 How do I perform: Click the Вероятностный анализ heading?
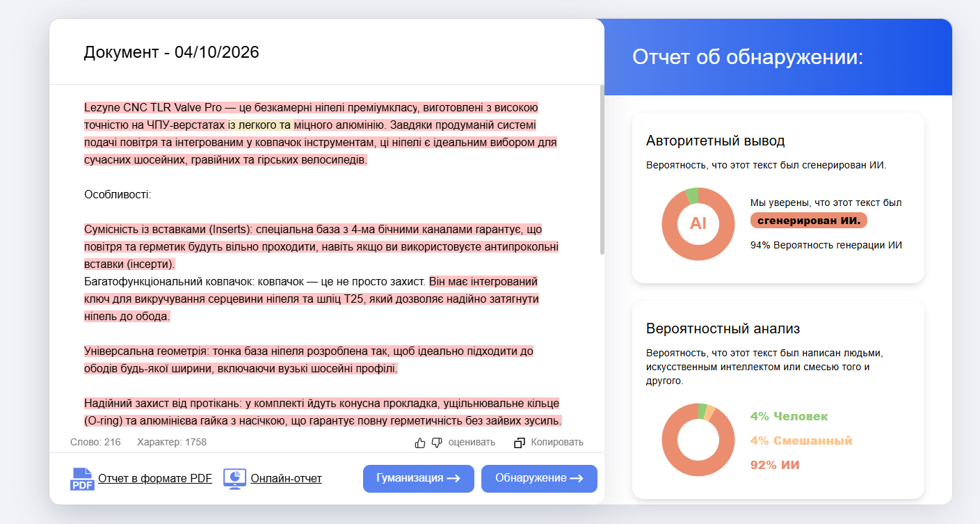click(723, 328)
